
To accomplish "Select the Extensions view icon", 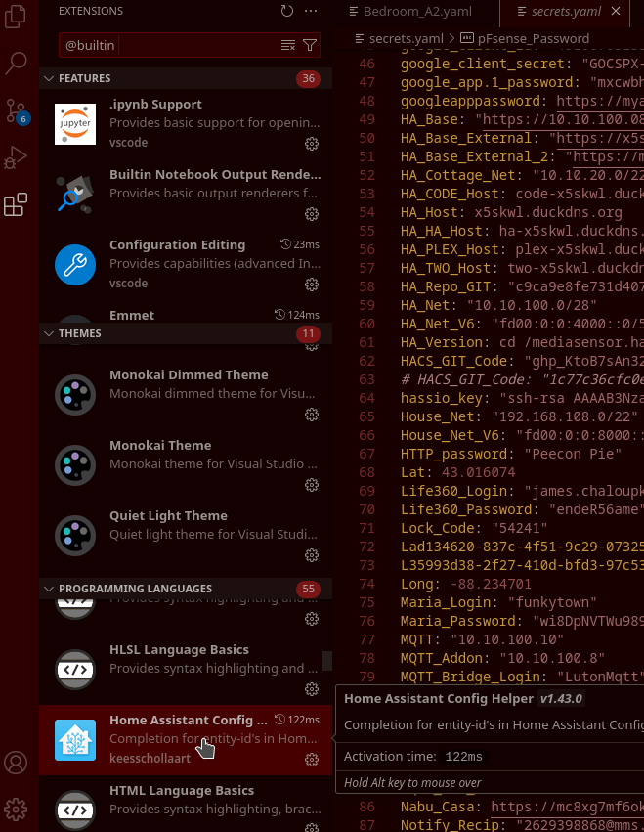I will pyautogui.click(x=16, y=204).
